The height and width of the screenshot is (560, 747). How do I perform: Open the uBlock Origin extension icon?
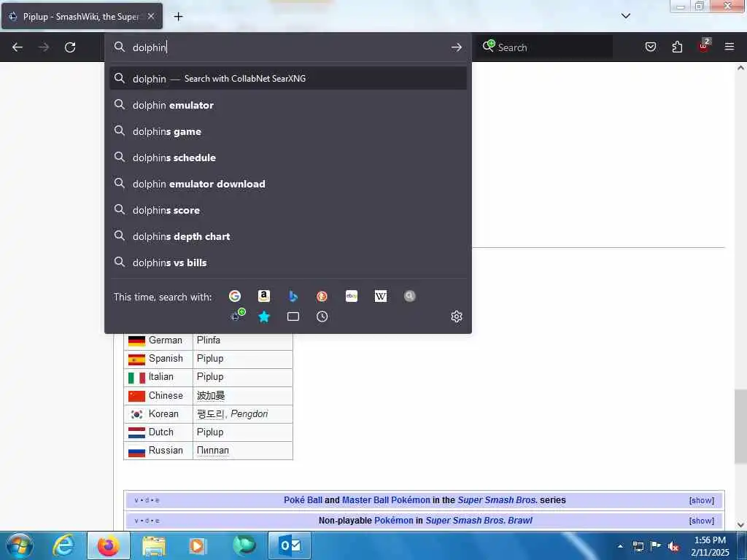pyautogui.click(x=704, y=46)
